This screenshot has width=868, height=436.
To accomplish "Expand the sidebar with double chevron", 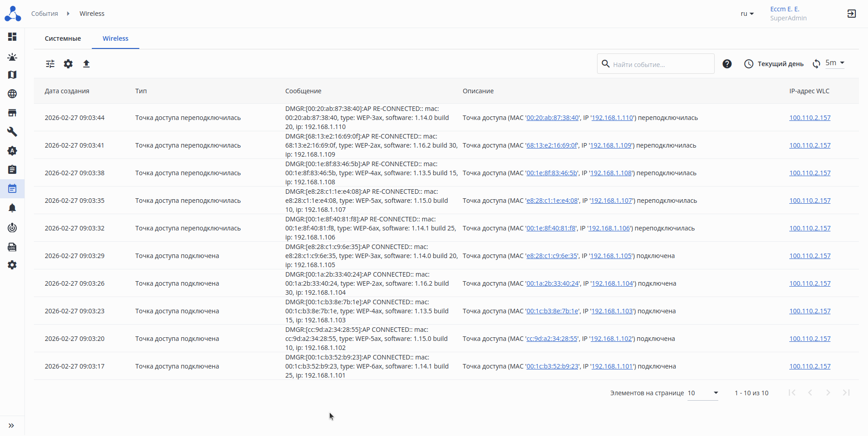I will [x=11, y=426].
